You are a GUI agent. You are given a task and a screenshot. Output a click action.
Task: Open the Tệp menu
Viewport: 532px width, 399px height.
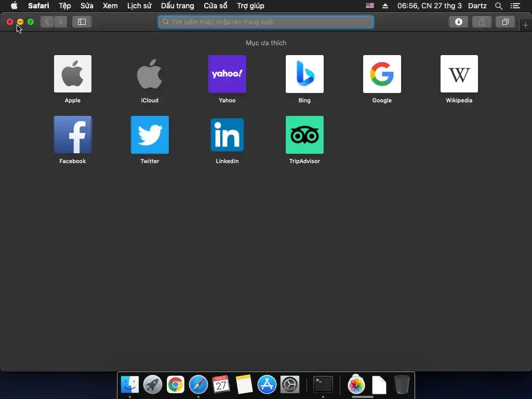click(65, 6)
